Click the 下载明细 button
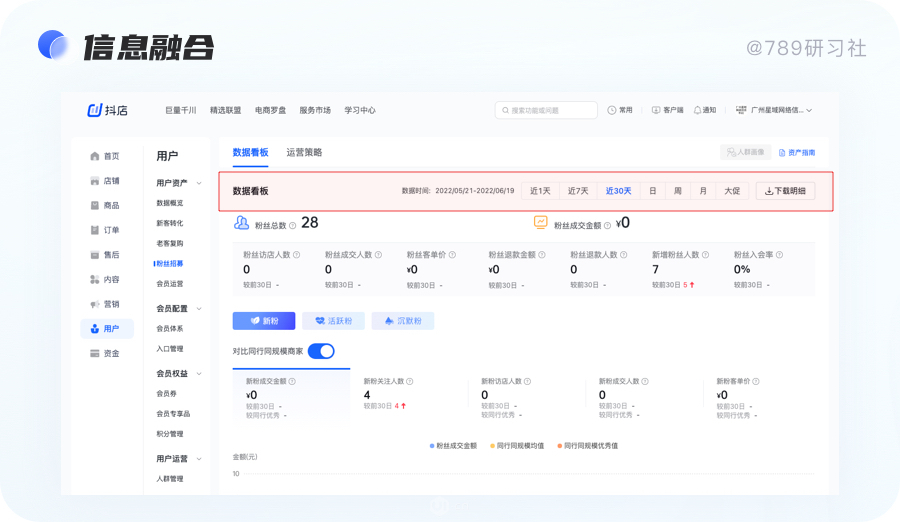The height and width of the screenshot is (522, 900). pyautogui.click(x=785, y=191)
